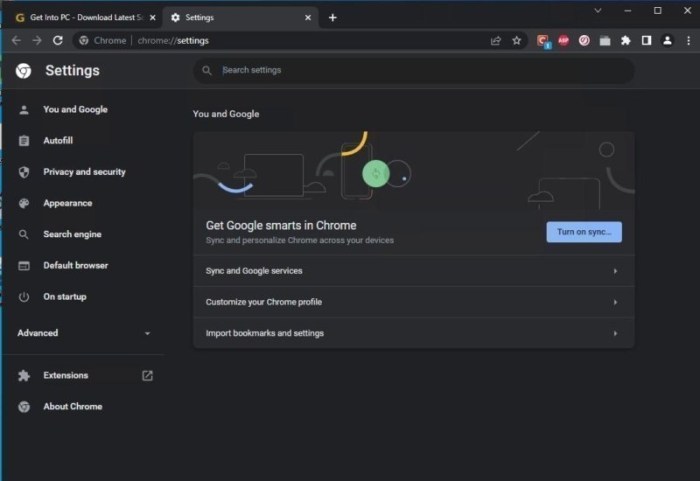Click the On startup power icon
The image size is (700, 481).
coord(24,297)
